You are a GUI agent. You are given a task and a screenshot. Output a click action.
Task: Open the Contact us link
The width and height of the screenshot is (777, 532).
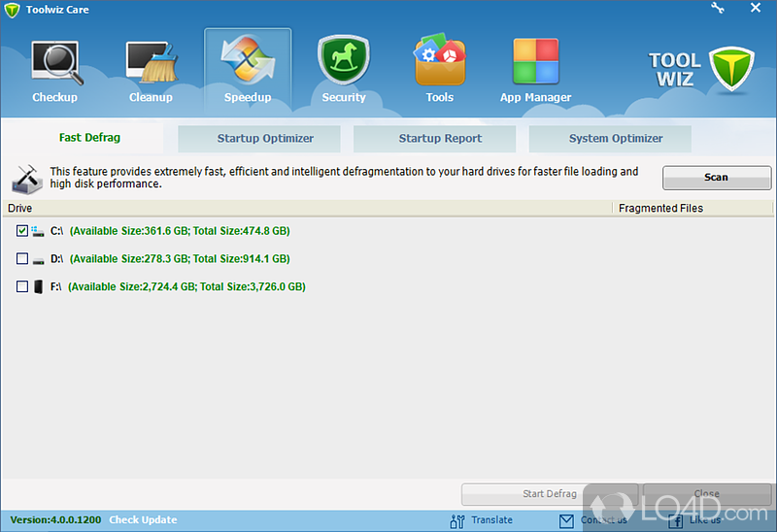tap(603, 520)
